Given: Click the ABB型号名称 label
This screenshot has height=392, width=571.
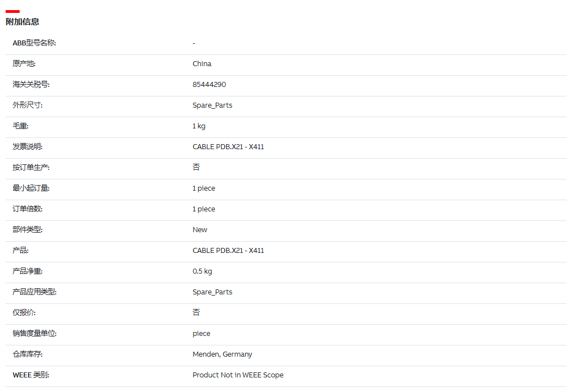Looking at the screenshot, I should [34, 43].
